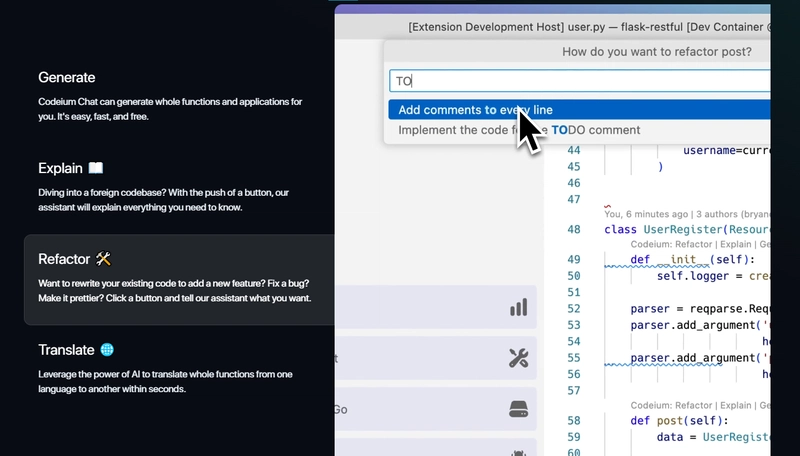Screen dimensions: 800x456
Task: Click the git blame annotation 'You, 6 minutes ago'
Action: [645, 214]
